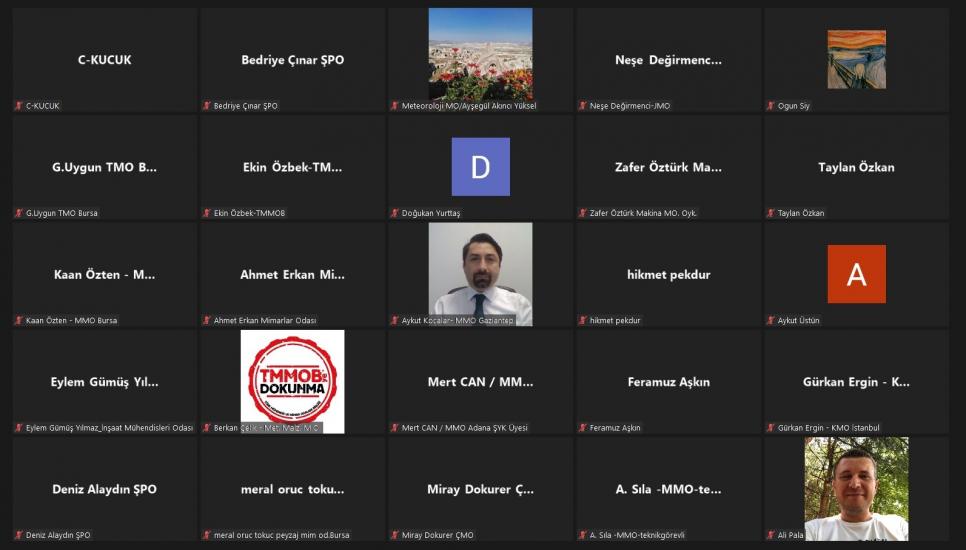This screenshot has height=550, width=966.
Task: Click the muted mic icon beside Ali Pala
Action: click(771, 535)
